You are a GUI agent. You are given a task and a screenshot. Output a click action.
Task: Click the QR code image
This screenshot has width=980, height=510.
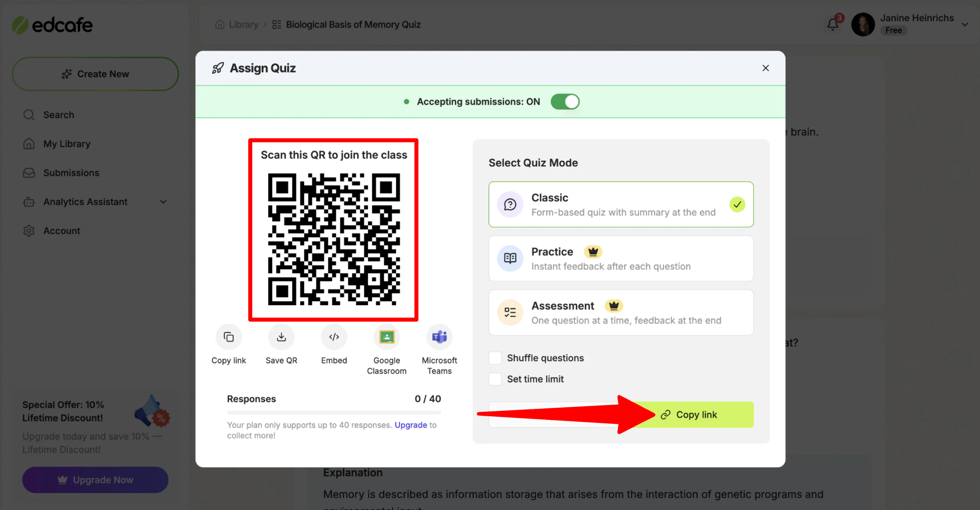(334, 239)
